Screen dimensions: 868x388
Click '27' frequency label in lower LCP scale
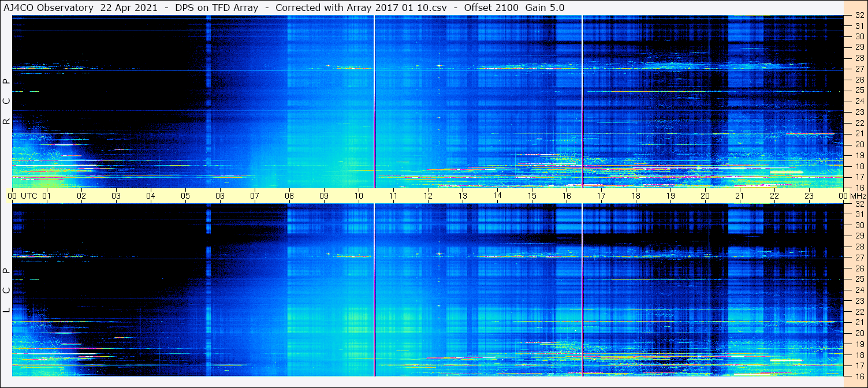[859, 258]
